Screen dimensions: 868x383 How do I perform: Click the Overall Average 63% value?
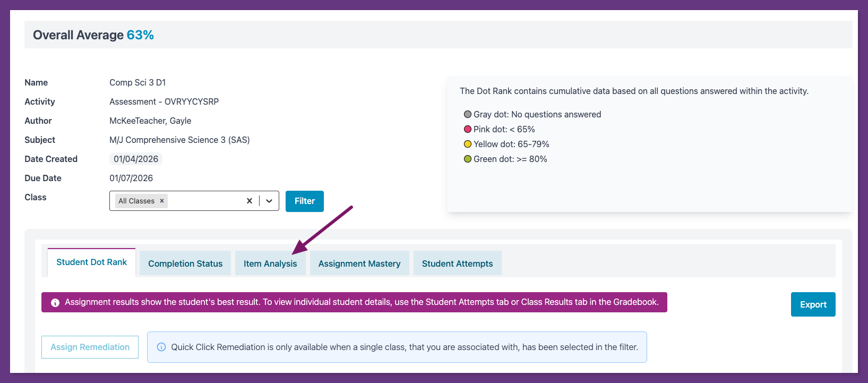tap(140, 35)
